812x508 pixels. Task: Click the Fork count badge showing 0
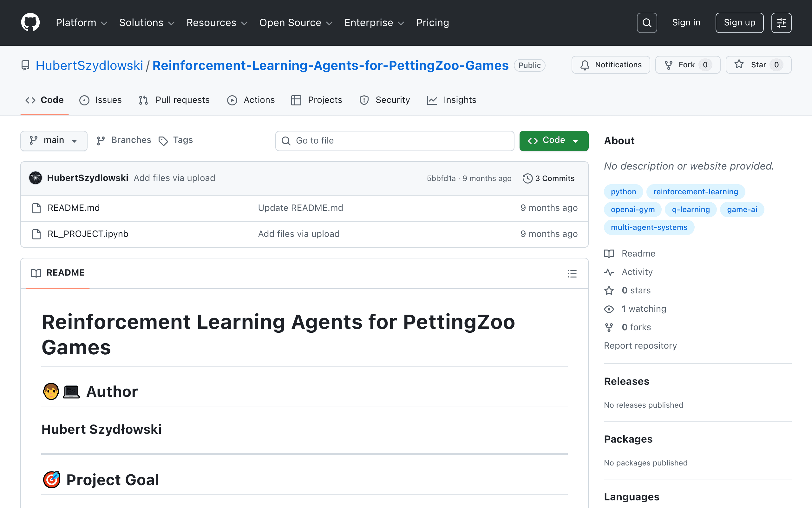[x=705, y=65]
